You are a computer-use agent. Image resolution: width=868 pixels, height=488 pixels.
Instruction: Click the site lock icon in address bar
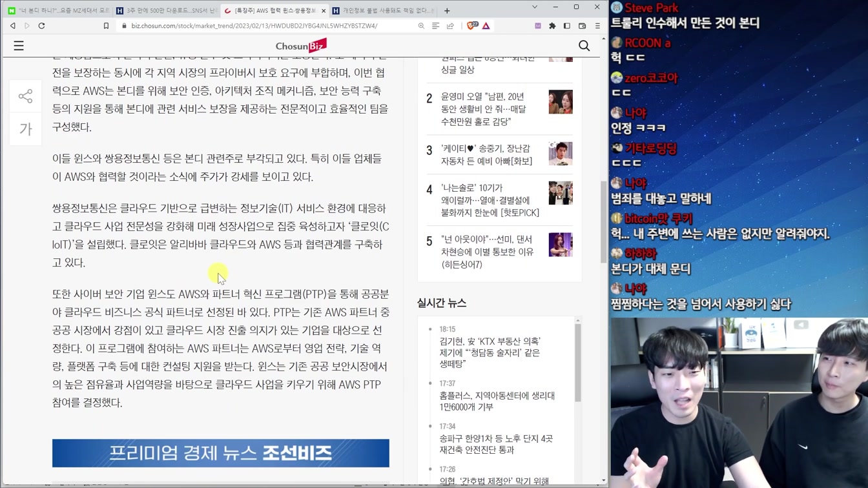[x=124, y=26]
